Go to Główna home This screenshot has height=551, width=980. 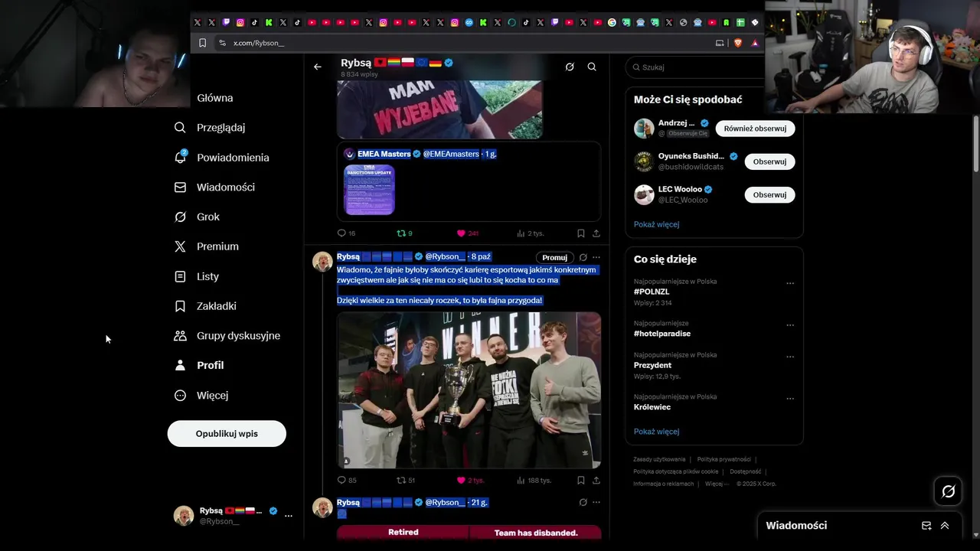coord(214,98)
